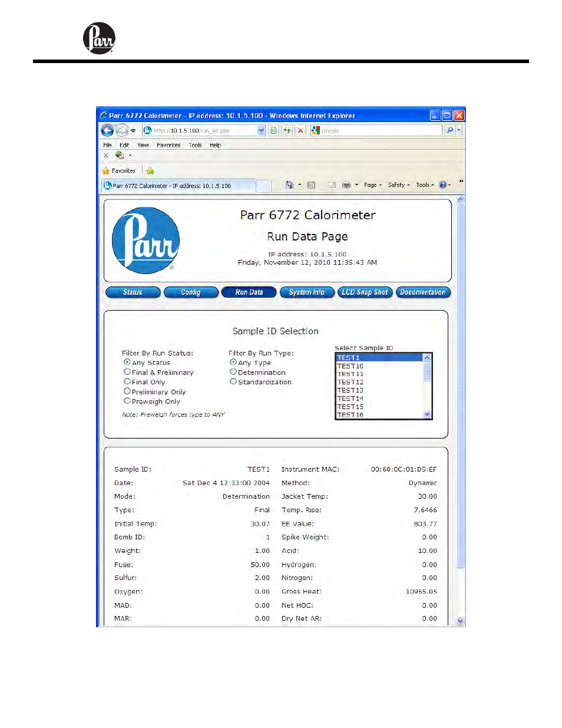The width and height of the screenshot is (562, 728).
Task: Select the Any Status radio button
Action: 127,362
